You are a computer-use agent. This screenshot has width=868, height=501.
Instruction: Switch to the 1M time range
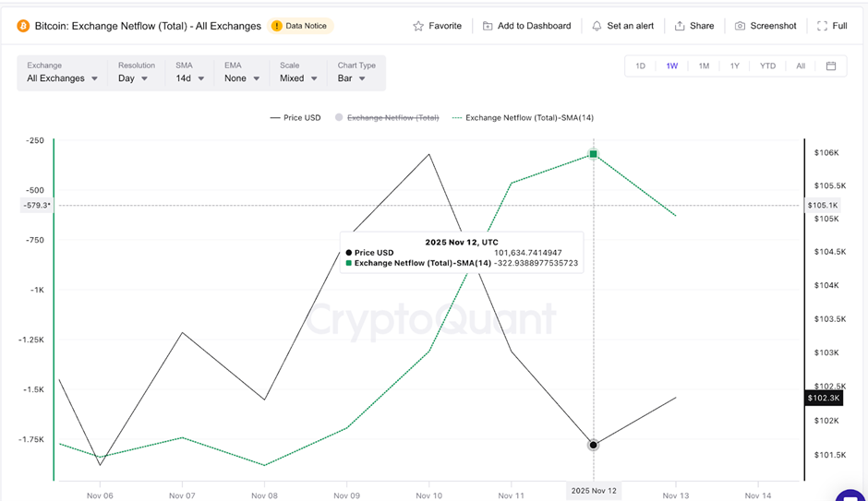pos(704,66)
